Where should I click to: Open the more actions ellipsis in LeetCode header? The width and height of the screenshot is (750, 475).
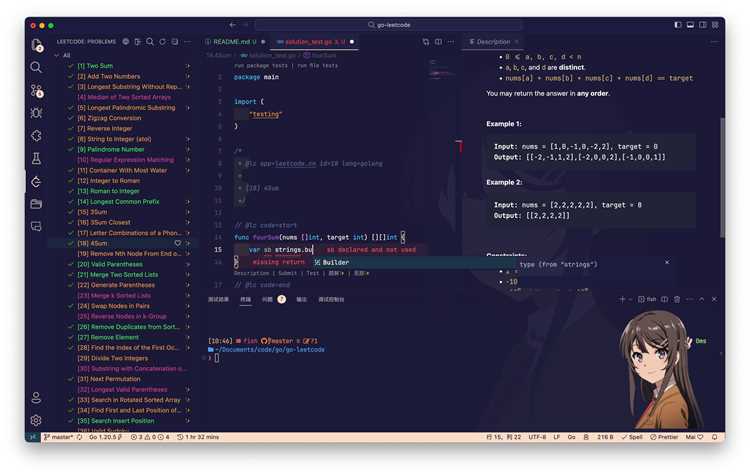pos(188,42)
